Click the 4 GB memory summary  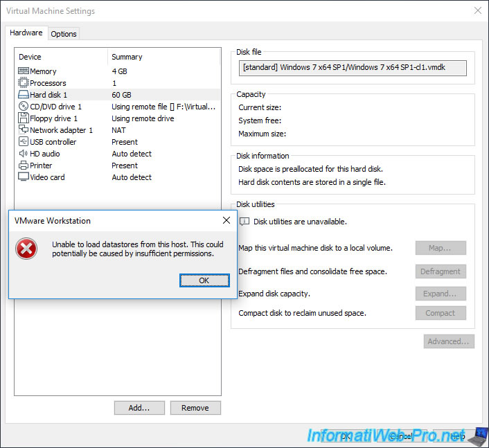point(119,71)
